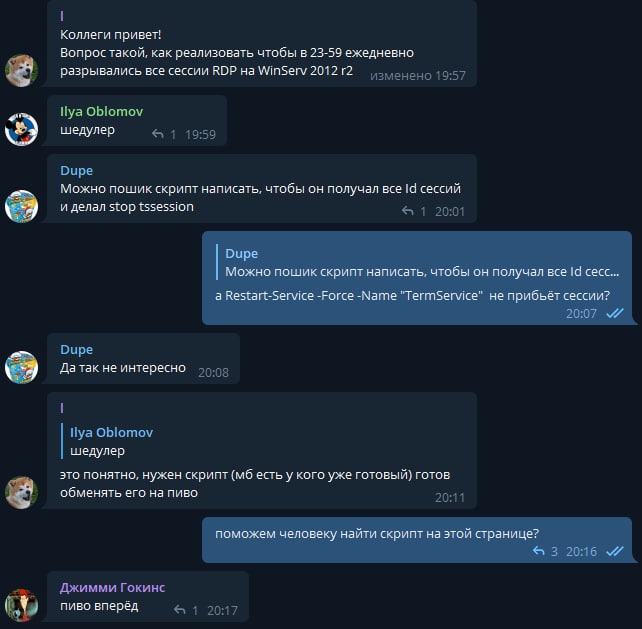Open Dupe's avatar beside the stop tssession message
Viewport: 642px width, 629px height.
(x=21, y=206)
